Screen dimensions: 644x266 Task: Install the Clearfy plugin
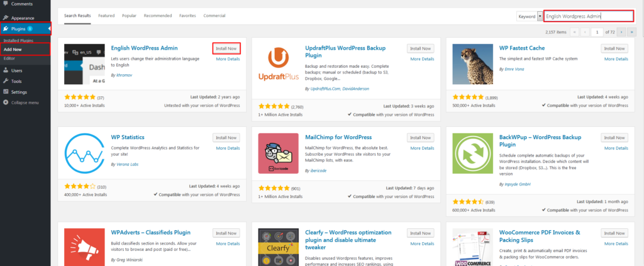click(421, 233)
